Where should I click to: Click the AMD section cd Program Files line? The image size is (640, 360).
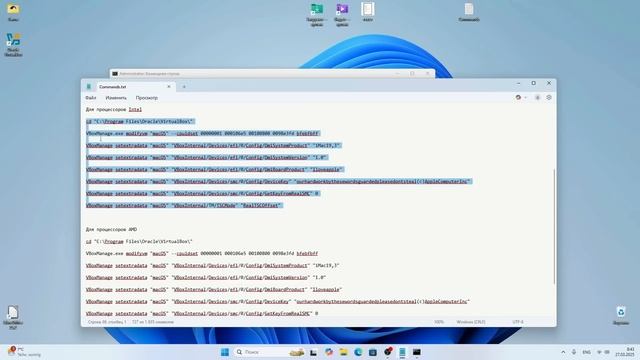click(x=139, y=241)
